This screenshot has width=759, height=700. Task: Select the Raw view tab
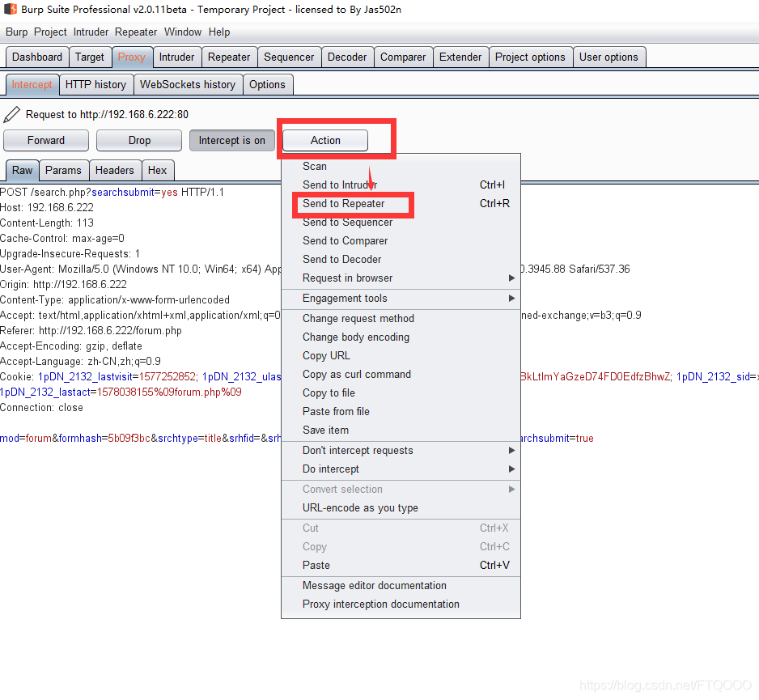(x=23, y=171)
